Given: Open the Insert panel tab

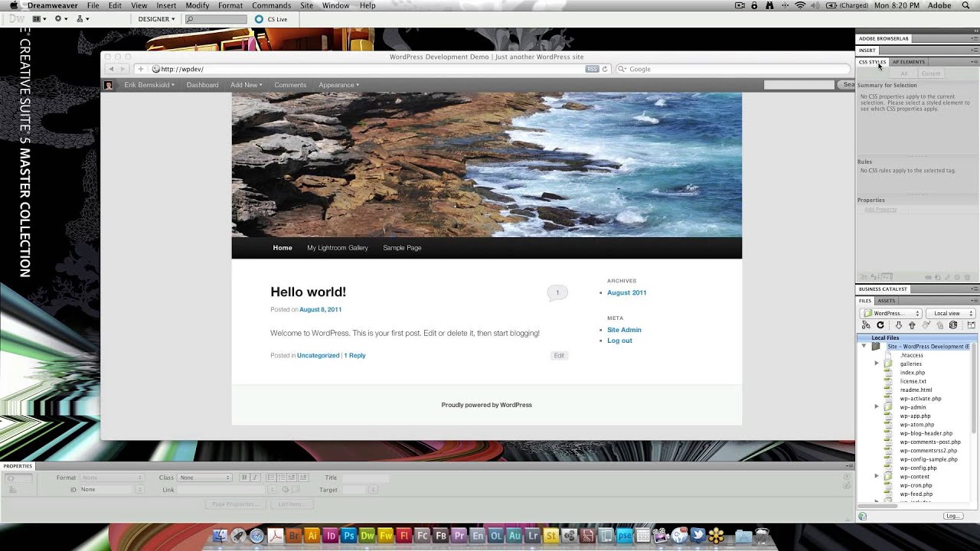Looking at the screenshot, I should pos(867,51).
